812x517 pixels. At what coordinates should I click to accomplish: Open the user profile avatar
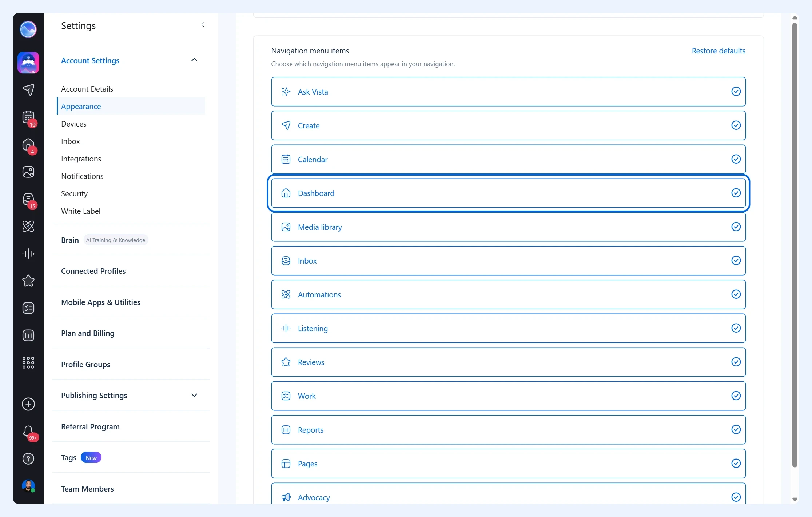tap(28, 486)
